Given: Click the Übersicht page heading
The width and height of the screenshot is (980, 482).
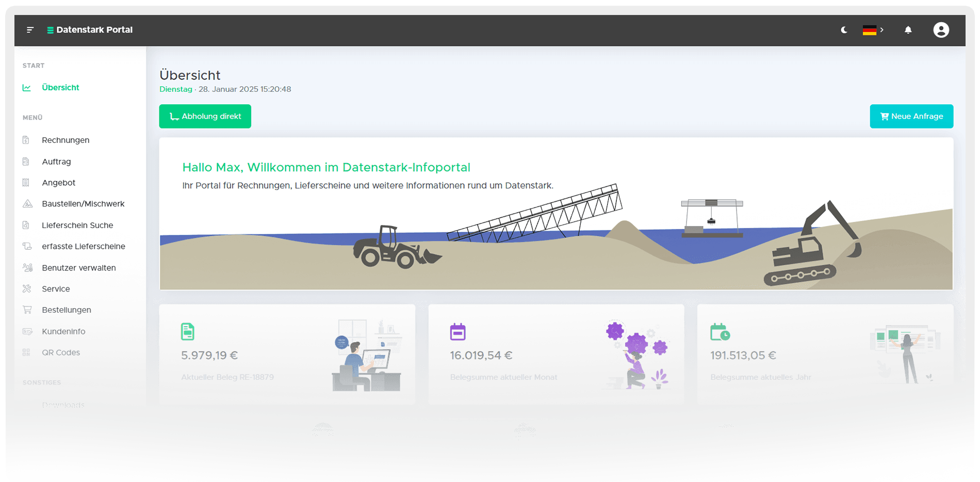Looking at the screenshot, I should (x=190, y=75).
